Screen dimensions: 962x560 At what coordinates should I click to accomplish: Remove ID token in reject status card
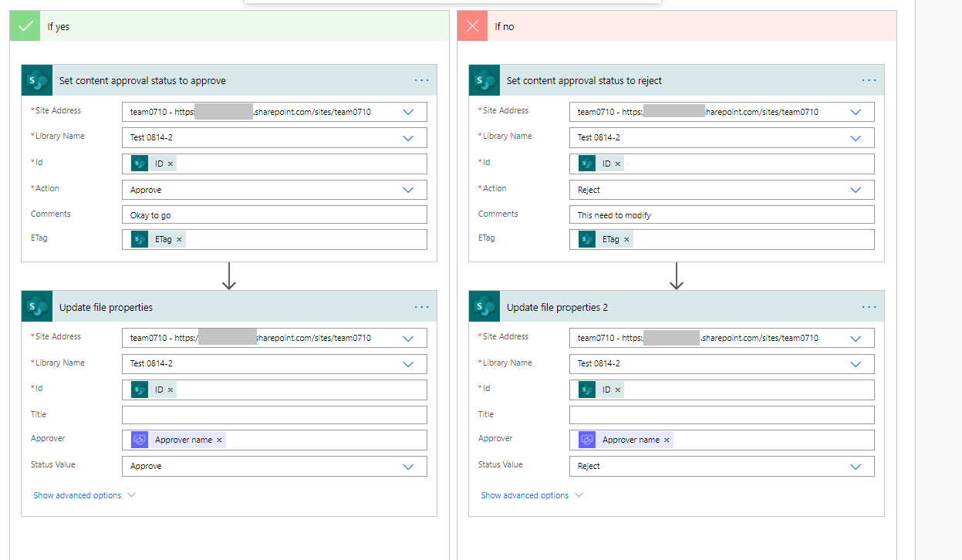point(618,164)
